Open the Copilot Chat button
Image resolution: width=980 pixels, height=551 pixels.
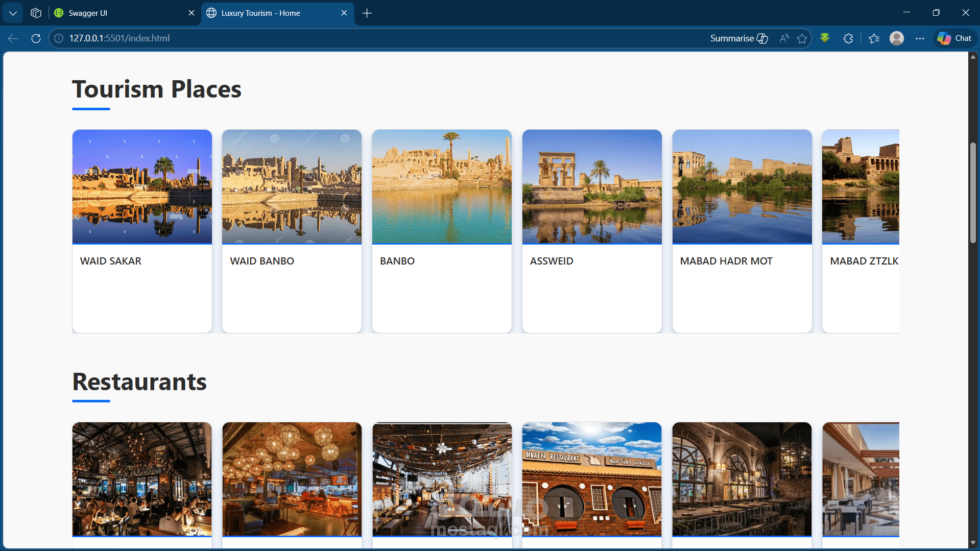coord(954,38)
